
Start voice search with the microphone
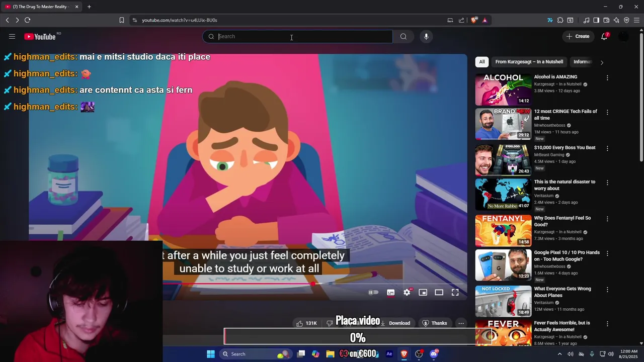point(426,36)
